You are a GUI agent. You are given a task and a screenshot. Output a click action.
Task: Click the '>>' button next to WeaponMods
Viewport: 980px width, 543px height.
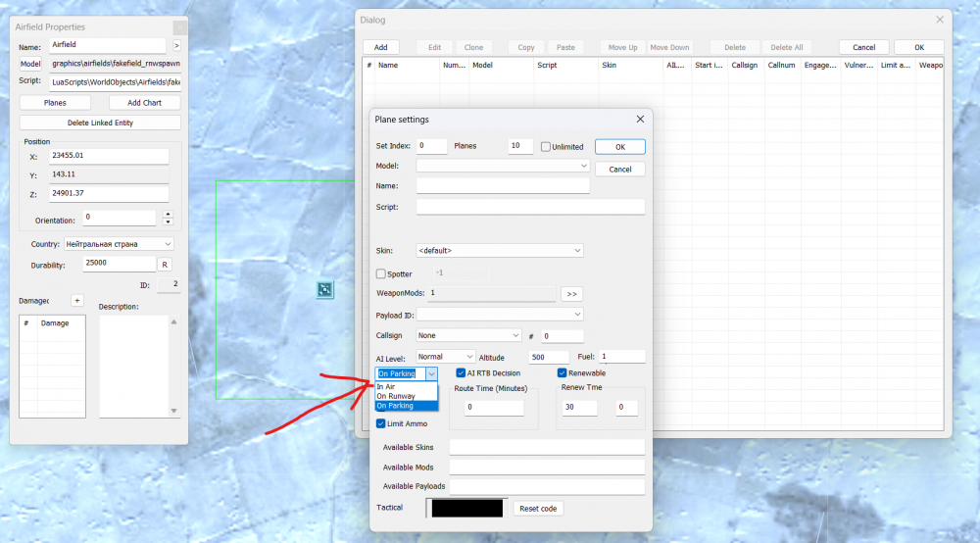[x=571, y=293]
